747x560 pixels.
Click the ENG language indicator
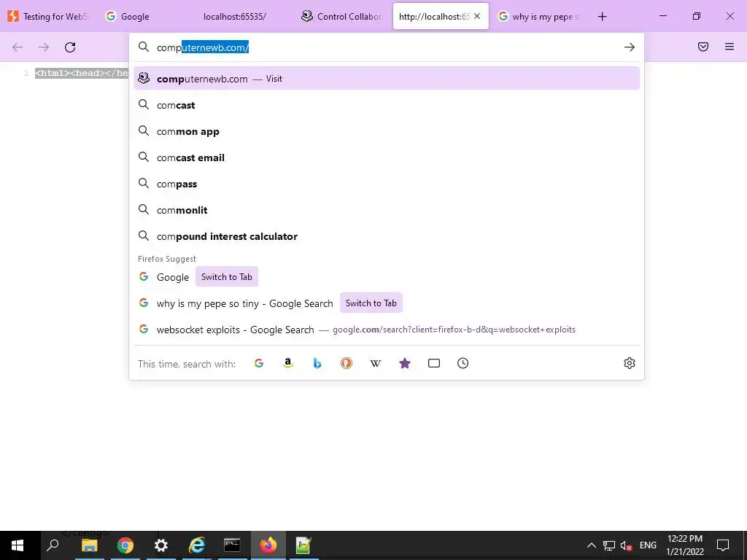tap(648, 545)
